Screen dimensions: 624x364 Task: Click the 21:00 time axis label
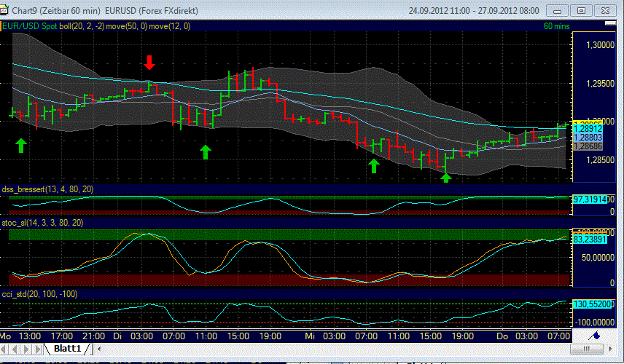pyautogui.click(x=94, y=336)
